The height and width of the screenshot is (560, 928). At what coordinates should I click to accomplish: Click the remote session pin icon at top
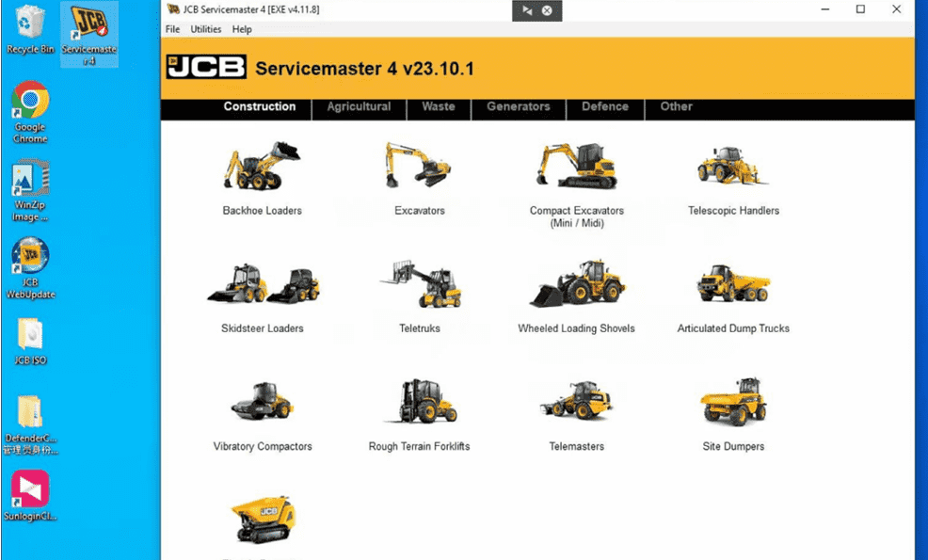[527, 10]
